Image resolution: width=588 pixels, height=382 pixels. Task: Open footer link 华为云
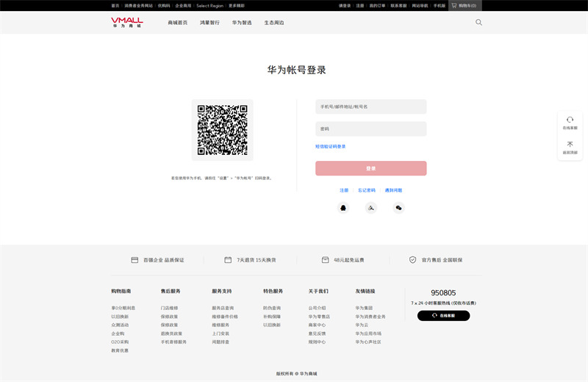click(362, 325)
